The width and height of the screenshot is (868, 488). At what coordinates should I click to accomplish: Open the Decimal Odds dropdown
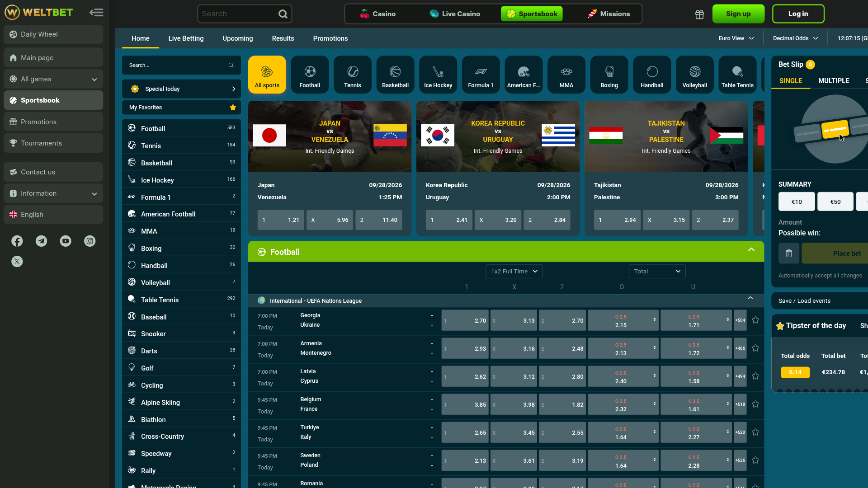point(795,38)
